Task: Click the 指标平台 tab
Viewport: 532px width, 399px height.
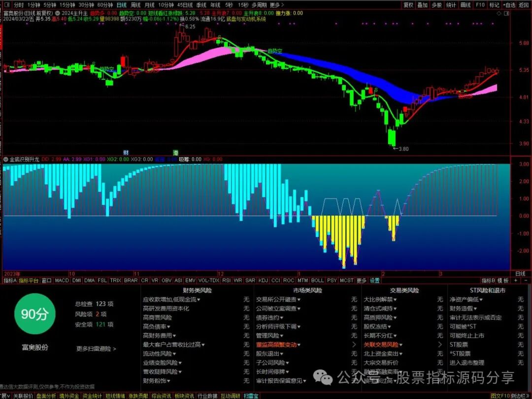Action: tap(29, 280)
